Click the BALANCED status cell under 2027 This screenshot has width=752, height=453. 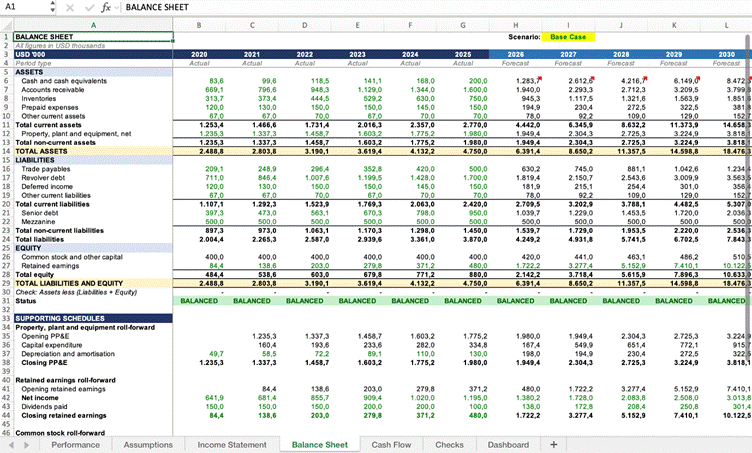pos(568,301)
